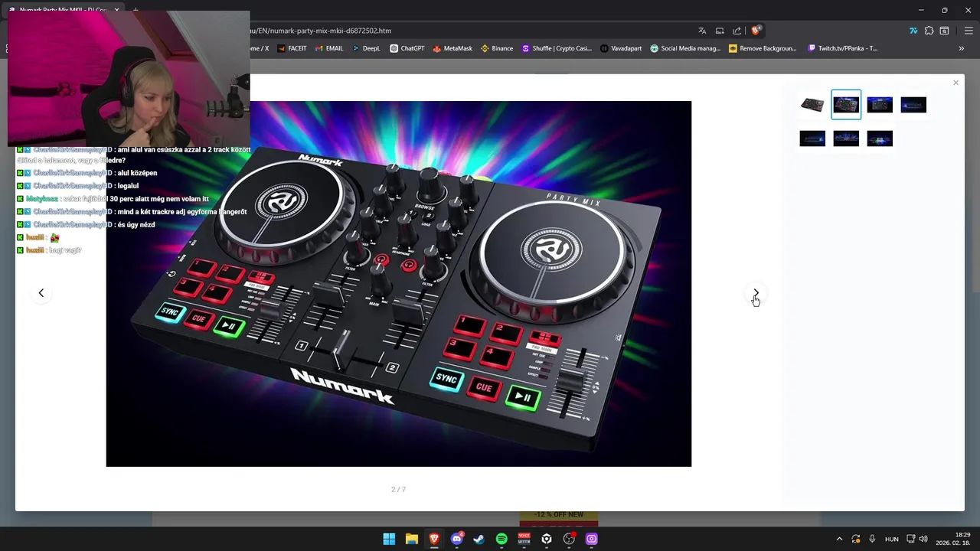The height and width of the screenshot is (551, 980).
Task: Open the Social Media manager bookmark
Action: (685, 48)
